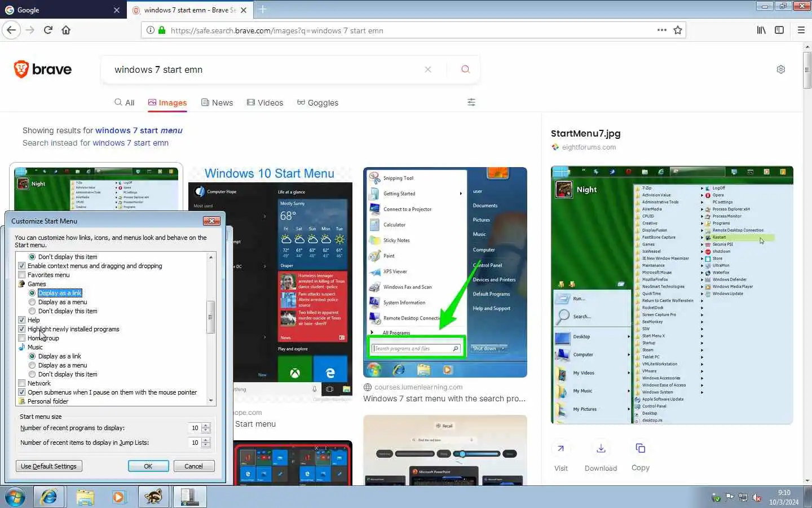Select Music Don't display this item radio

32,374
